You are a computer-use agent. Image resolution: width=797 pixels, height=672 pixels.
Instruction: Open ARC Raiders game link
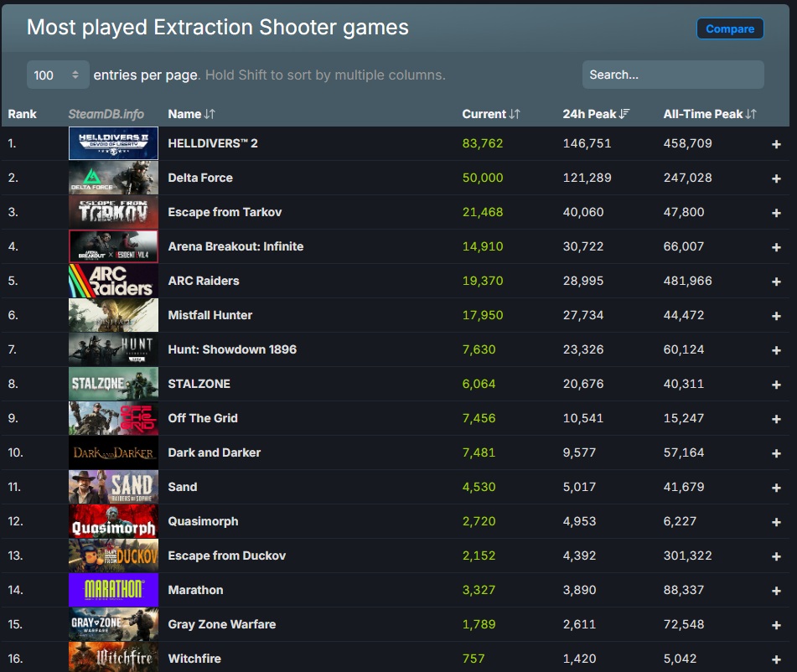pyautogui.click(x=204, y=281)
